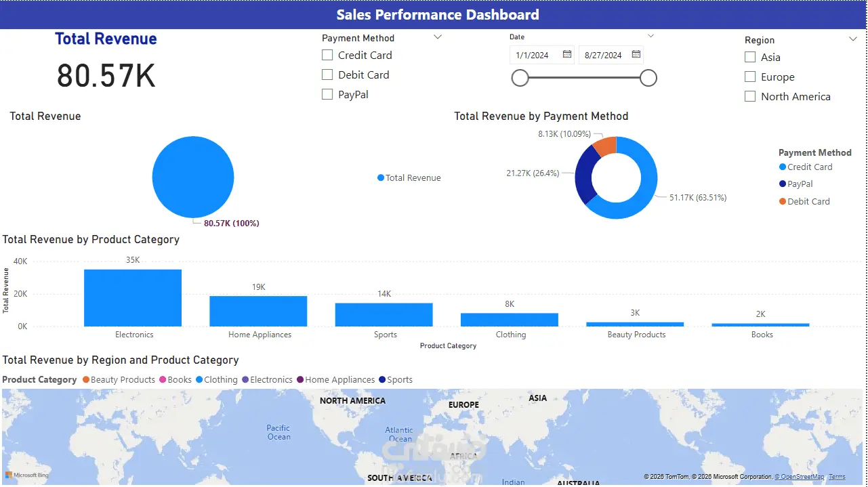Enable the Europe region filter
Viewport: 868px width, 487px height.
(750, 77)
